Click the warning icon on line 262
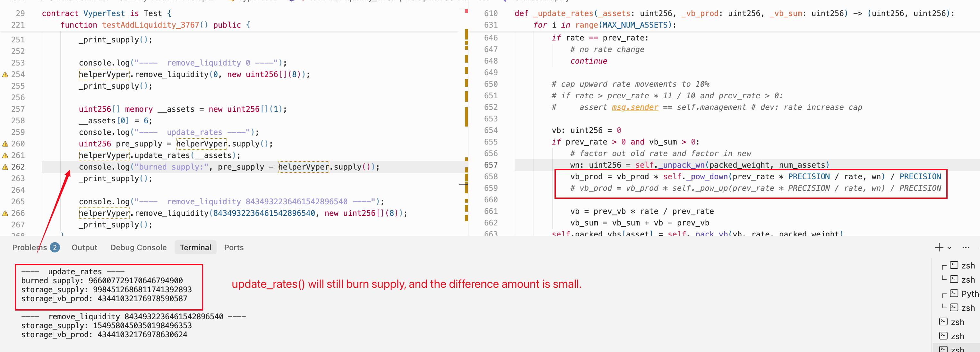 point(5,167)
